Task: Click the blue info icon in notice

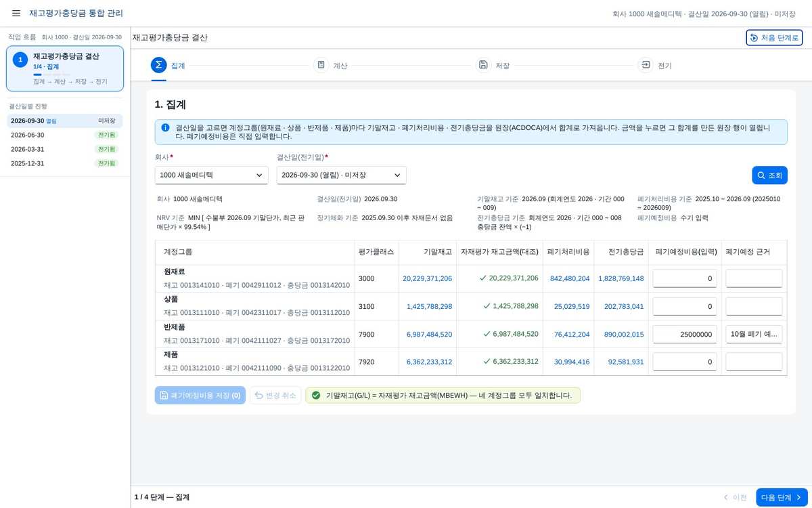Action: 166,127
